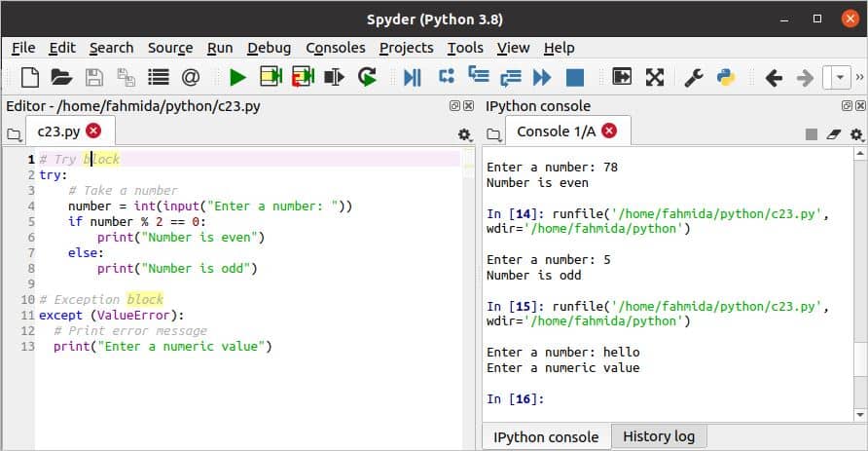Click the Stop debugging blue square
This screenshot has height=451, width=868.
[x=574, y=77]
